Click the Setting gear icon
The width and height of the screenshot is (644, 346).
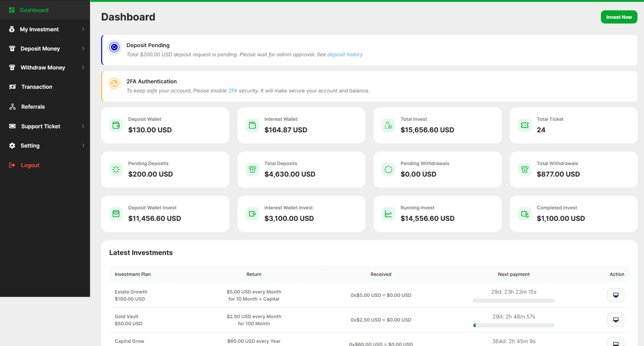[x=12, y=145]
